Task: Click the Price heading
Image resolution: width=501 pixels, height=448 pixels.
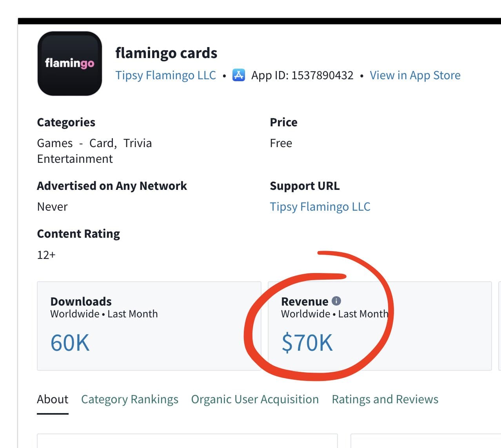Action: pos(283,122)
